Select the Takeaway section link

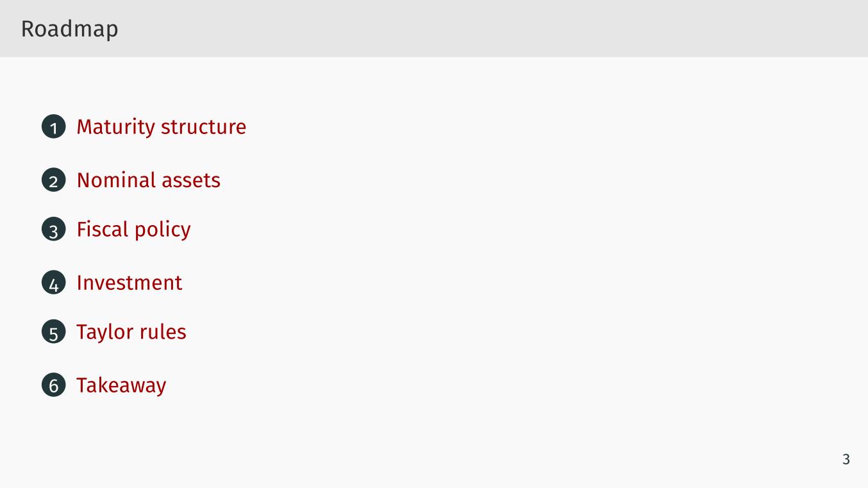pos(121,385)
